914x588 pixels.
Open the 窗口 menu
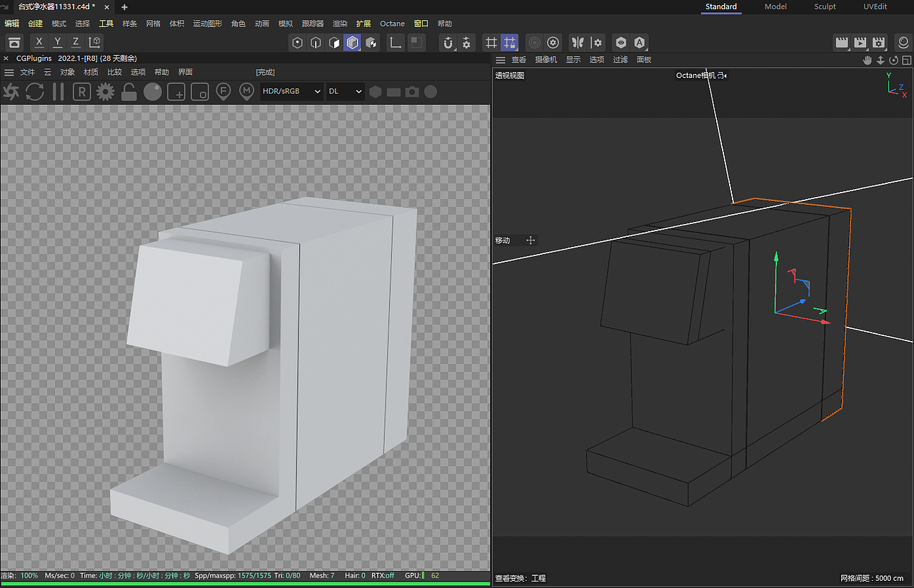(421, 24)
